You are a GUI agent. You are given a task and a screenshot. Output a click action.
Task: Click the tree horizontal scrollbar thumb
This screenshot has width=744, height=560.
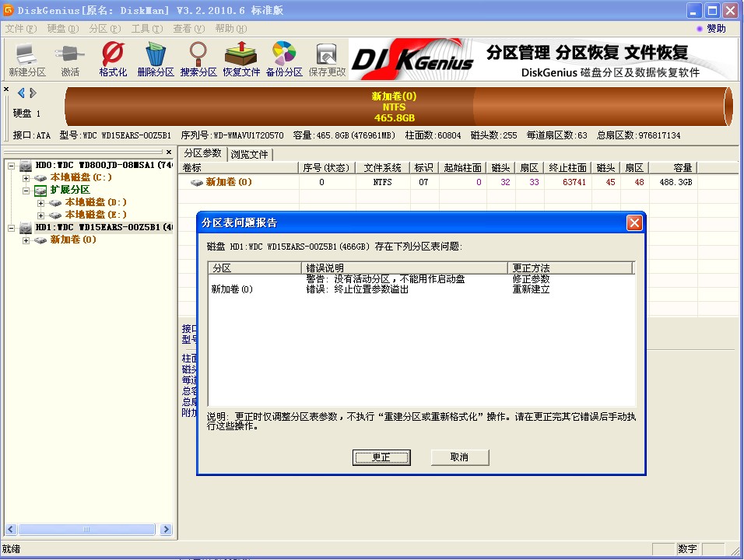pyautogui.click(x=86, y=529)
